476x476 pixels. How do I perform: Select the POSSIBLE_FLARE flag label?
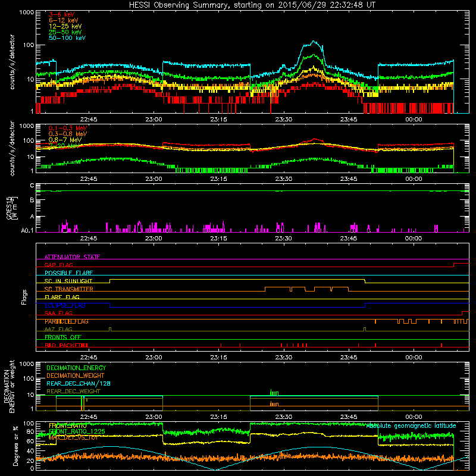pyautogui.click(x=68, y=273)
